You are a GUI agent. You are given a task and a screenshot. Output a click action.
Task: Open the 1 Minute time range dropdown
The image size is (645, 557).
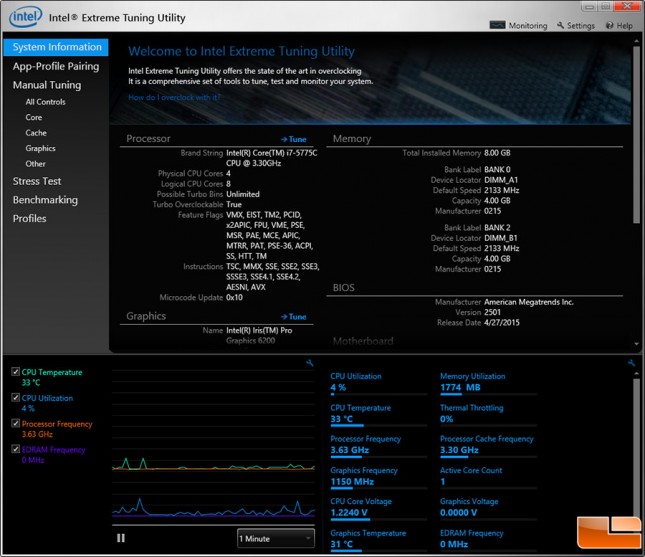(276, 538)
